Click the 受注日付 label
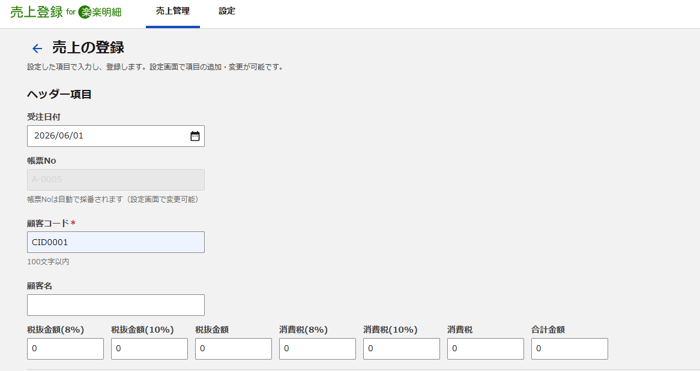700x371 pixels. point(44,117)
